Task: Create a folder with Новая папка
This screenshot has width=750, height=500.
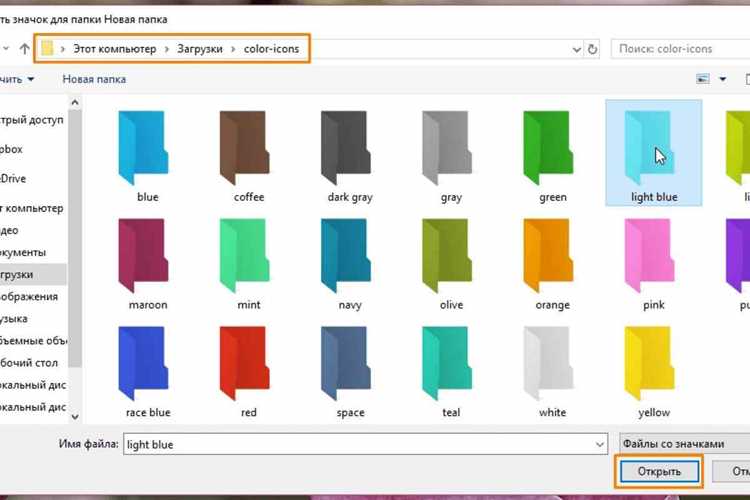Action: click(94, 79)
